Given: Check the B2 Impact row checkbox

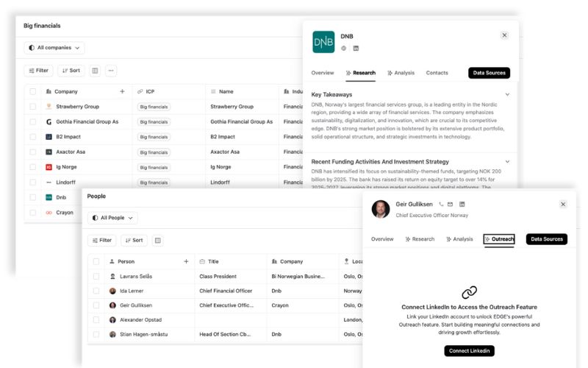Looking at the screenshot, I should point(33,137).
